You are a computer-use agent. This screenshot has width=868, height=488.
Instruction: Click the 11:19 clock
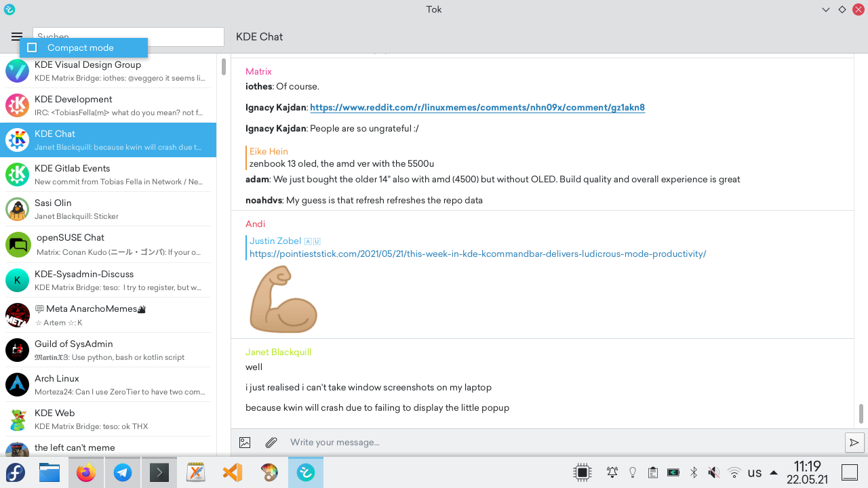[x=807, y=466]
